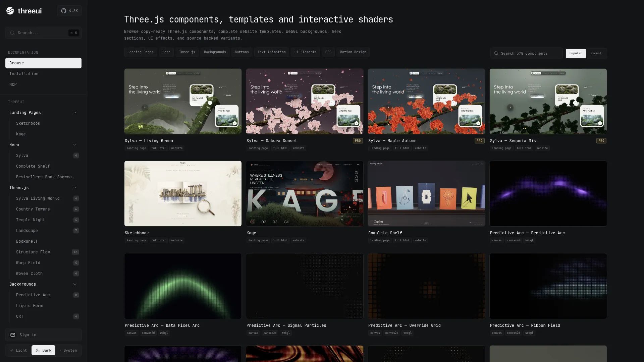Filter by Backgrounds category chip
Screen dimensions: 644x362
coord(215,52)
